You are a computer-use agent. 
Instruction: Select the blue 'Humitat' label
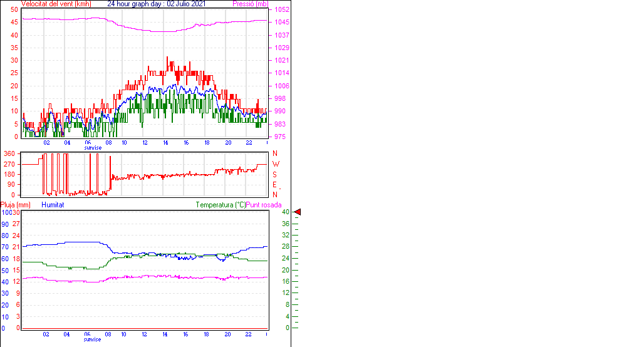pos(53,205)
